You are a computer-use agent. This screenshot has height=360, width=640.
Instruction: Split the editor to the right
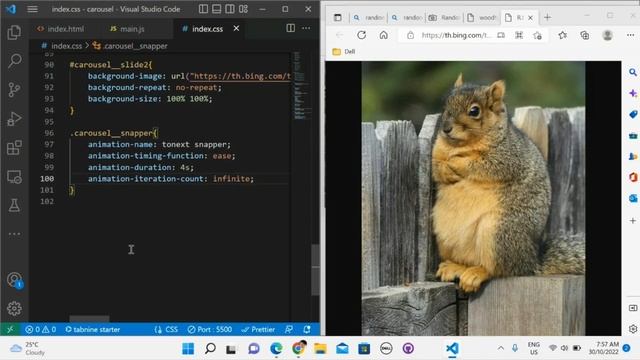[291, 28]
